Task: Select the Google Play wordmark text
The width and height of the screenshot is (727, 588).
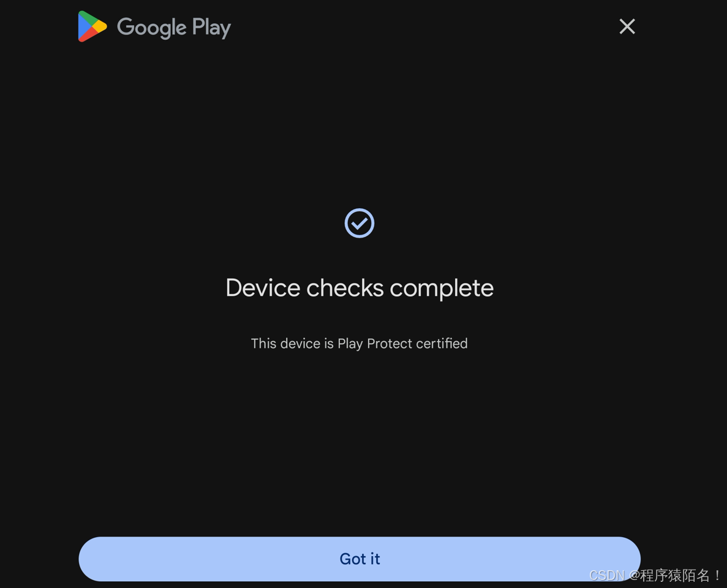Action: [x=174, y=28]
